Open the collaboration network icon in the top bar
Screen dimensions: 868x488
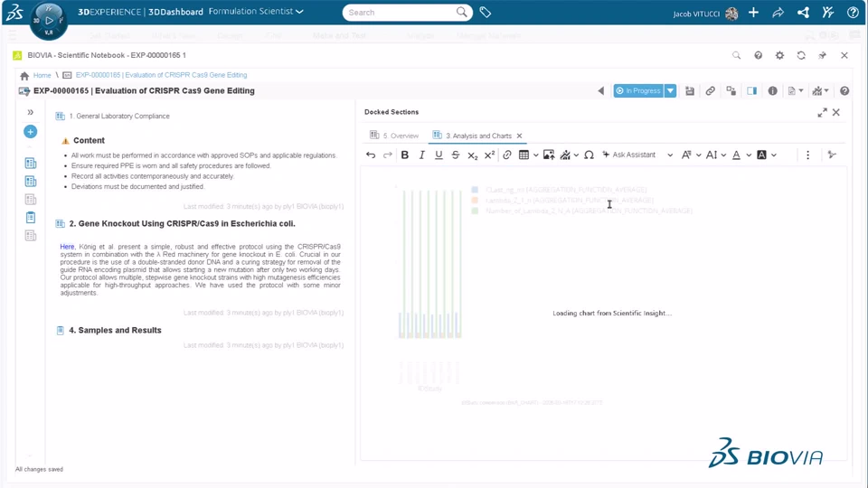coord(803,12)
